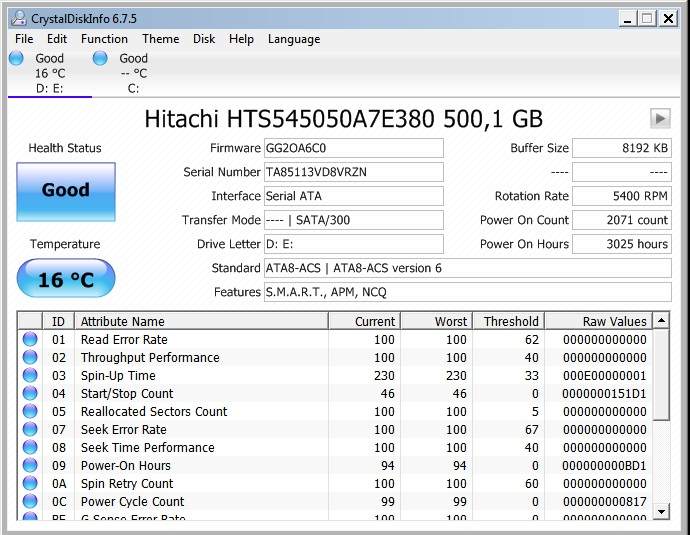Select the D: E: disk tab label
690x535 pixels.
(49, 89)
